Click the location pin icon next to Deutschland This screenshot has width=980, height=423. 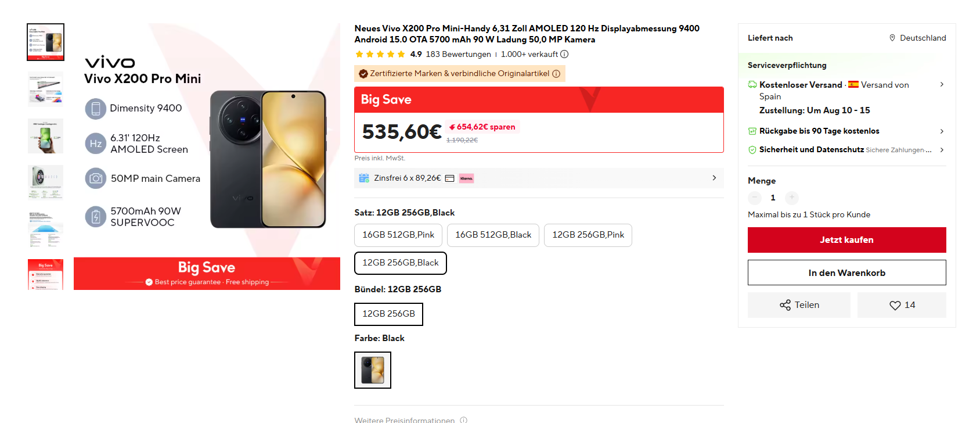tap(892, 38)
